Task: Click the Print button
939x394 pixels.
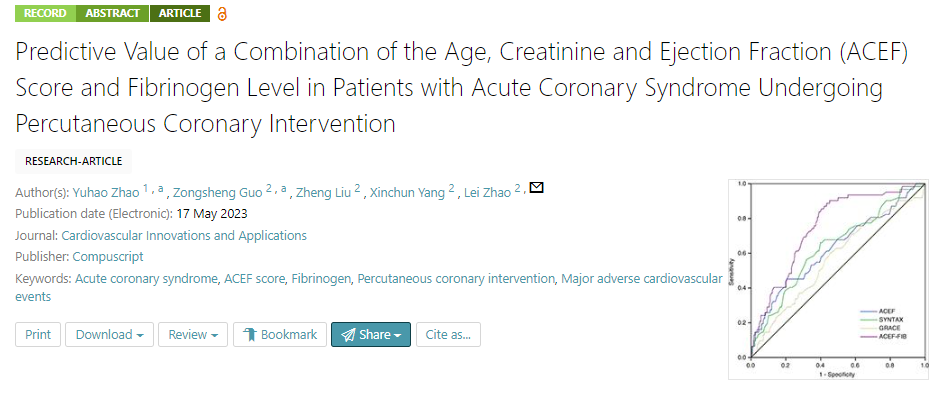Action: (38, 334)
